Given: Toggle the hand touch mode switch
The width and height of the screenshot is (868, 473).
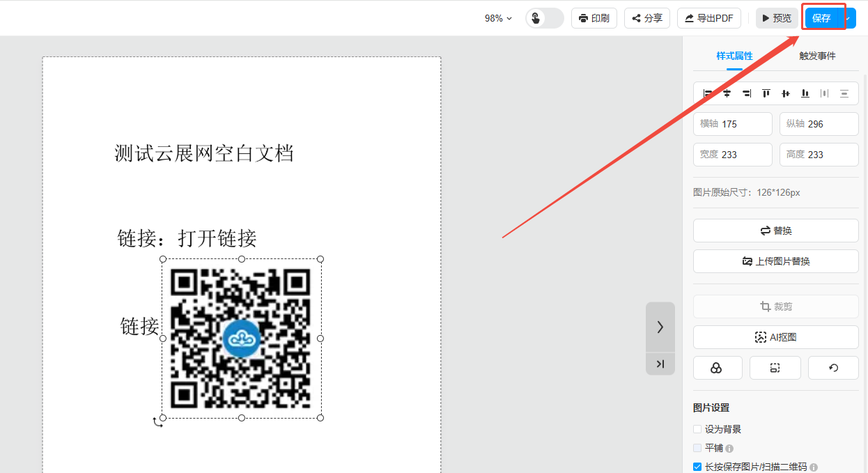Looking at the screenshot, I should (544, 18).
